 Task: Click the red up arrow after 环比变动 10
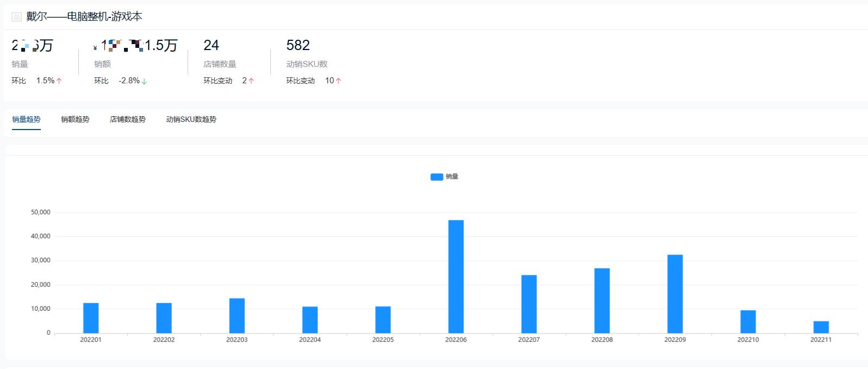338,81
